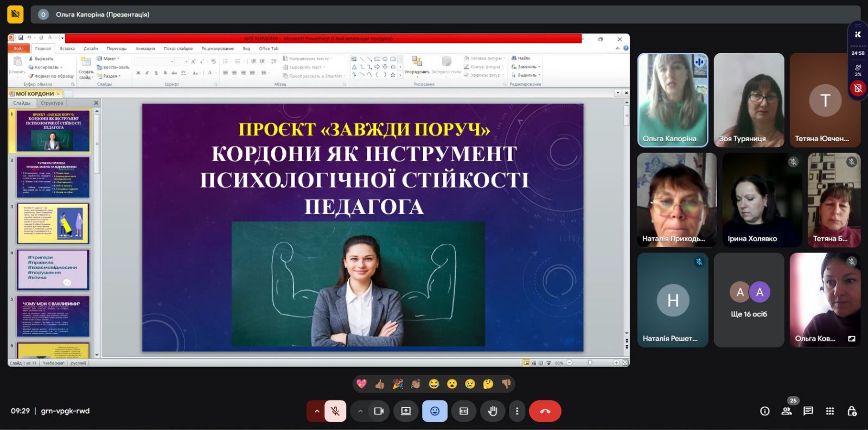
Task: Hide the emoji reactions bar
Action: (x=435, y=411)
